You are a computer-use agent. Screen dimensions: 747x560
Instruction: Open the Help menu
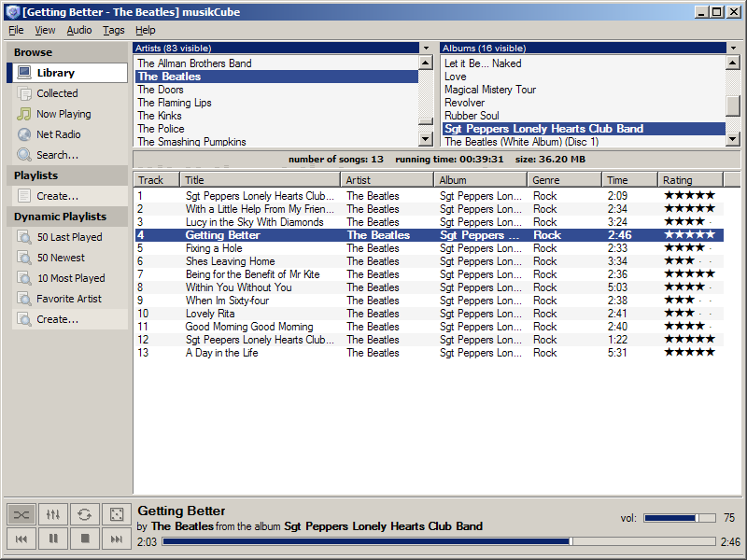point(146,30)
